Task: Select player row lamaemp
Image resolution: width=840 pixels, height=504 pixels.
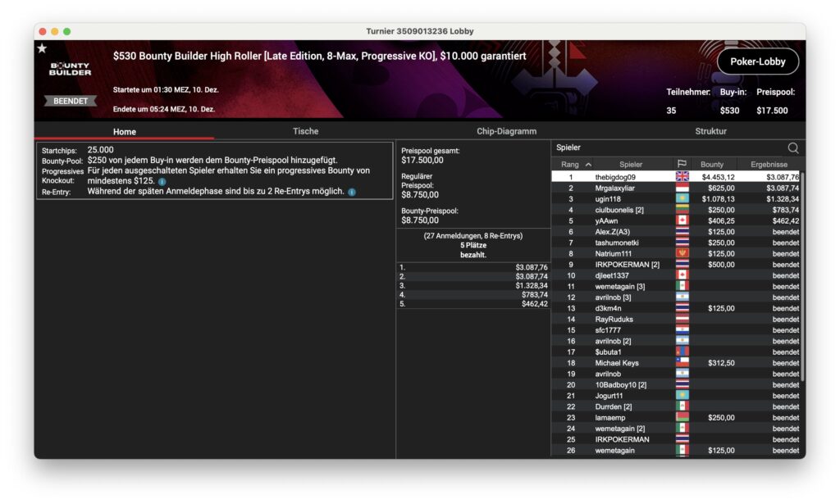Action: [676, 417]
